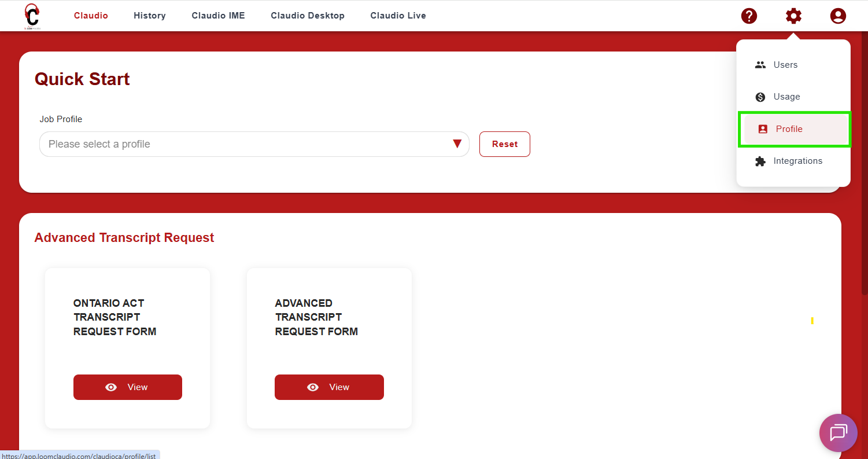Viewport: 868px width, 459px height.
Task: Select Profile from the settings menu
Action: (x=789, y=129)
